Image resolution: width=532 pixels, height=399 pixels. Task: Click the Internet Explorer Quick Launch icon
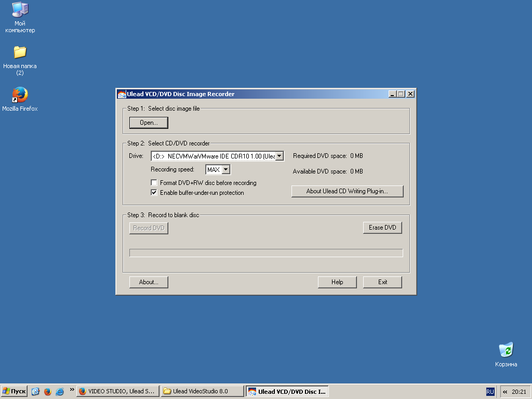pos(60,391)
